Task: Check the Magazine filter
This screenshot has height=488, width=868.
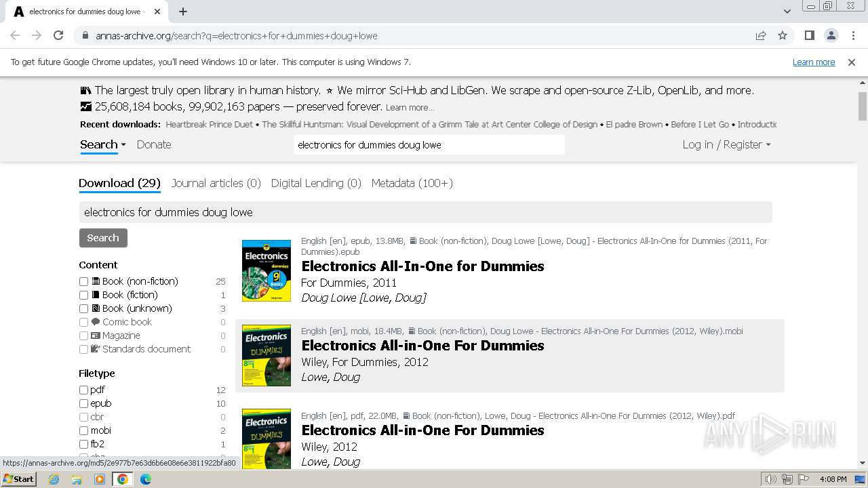Action: point(83,335)
